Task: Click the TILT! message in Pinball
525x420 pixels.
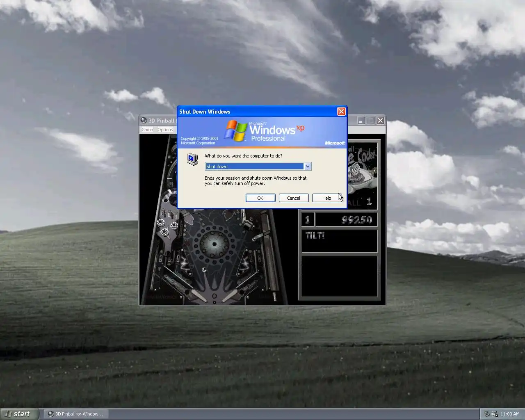Action: pos(315,235)
